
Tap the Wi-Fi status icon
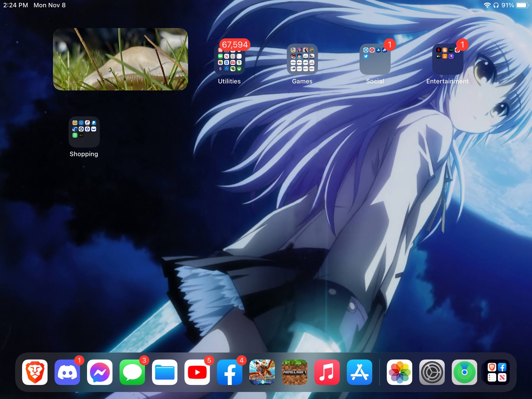487,5
